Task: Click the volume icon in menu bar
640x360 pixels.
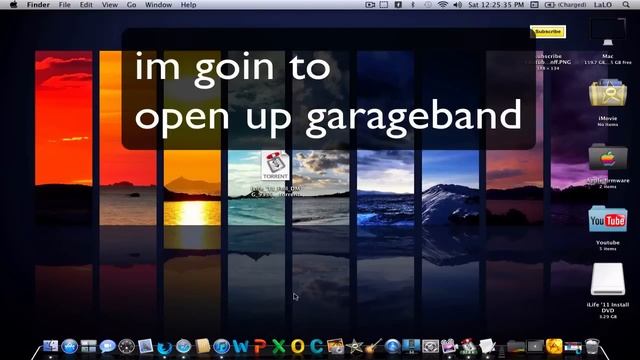Action: (x=458, y=4)
